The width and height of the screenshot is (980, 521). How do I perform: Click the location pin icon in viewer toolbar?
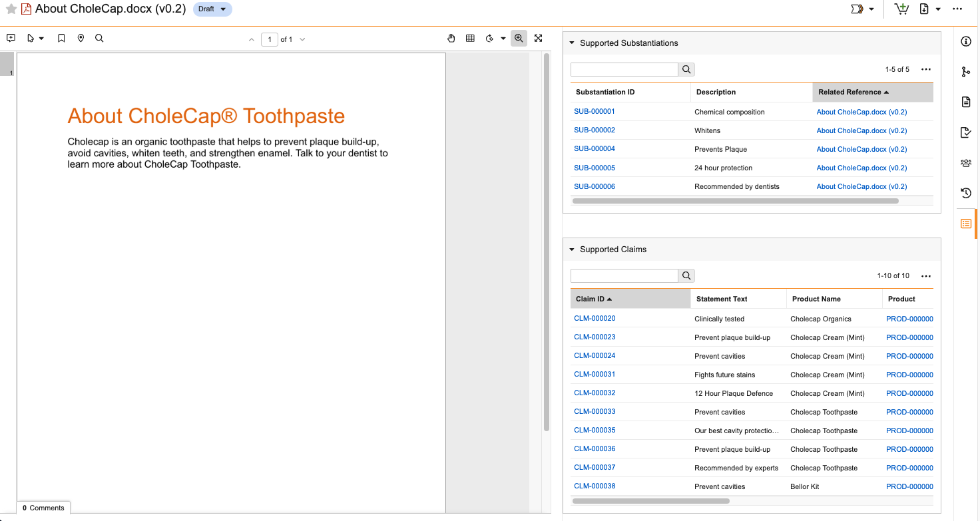tap(81, 39)
